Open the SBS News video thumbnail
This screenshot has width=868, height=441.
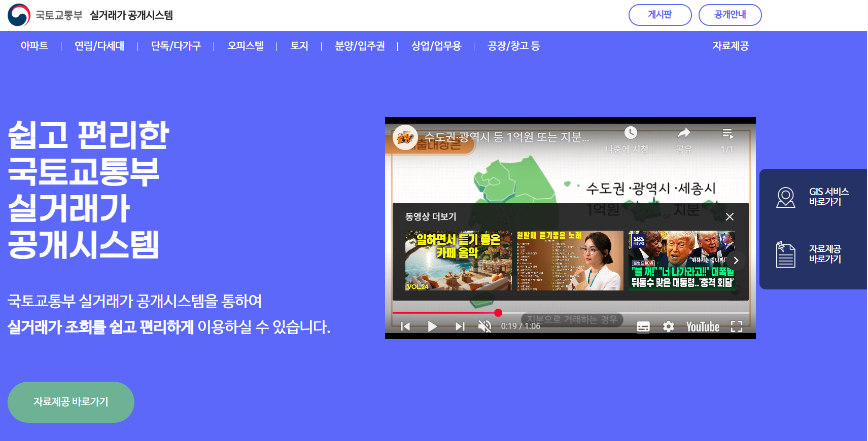coord(681,261)
